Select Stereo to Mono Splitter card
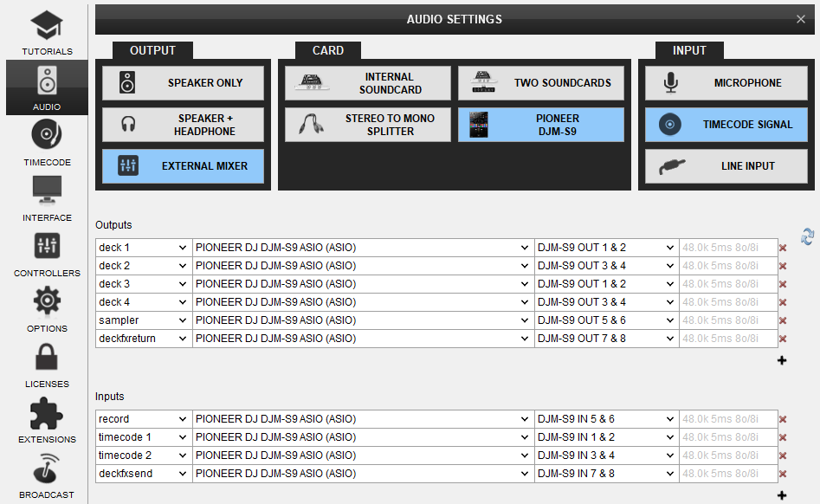Screen dimensions: 820x504 click(x=368, y=125)
